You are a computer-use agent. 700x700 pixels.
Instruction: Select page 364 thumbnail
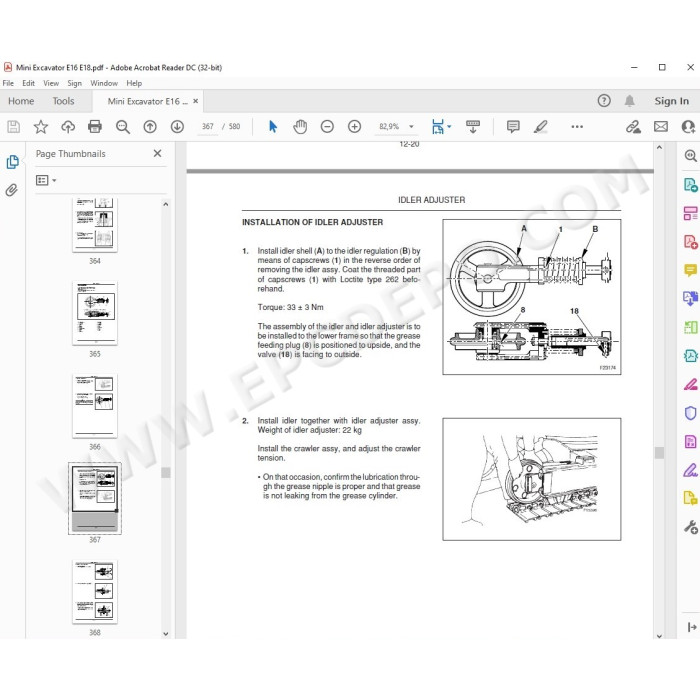(x=95, y=225)
